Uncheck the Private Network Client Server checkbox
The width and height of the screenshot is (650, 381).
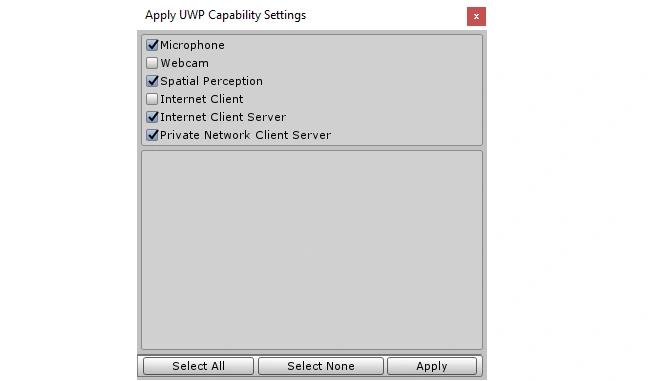coord(152,135)
